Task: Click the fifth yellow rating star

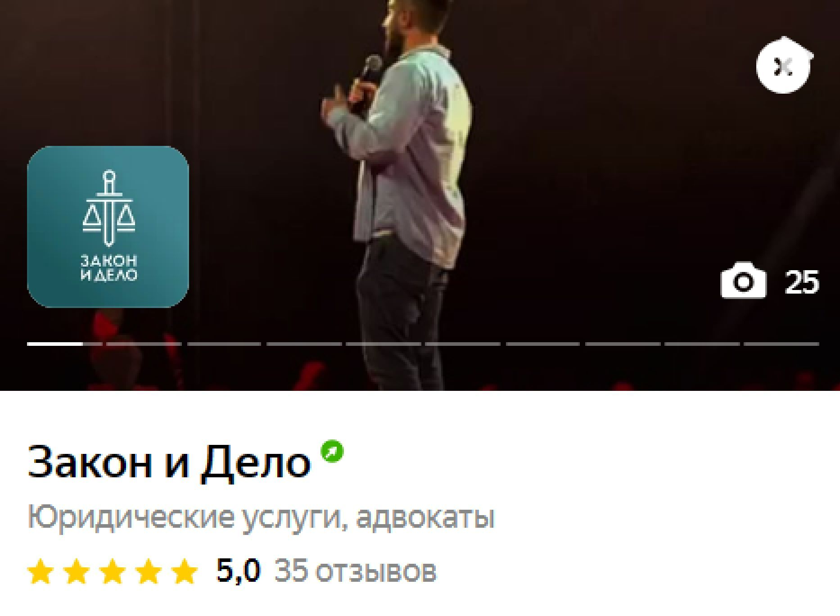Action: 185,571
